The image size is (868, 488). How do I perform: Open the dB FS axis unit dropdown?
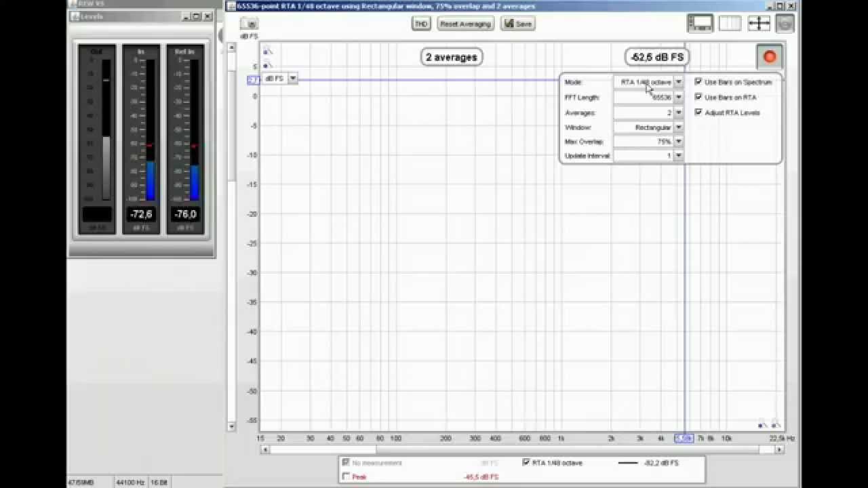tap(292, 79)
